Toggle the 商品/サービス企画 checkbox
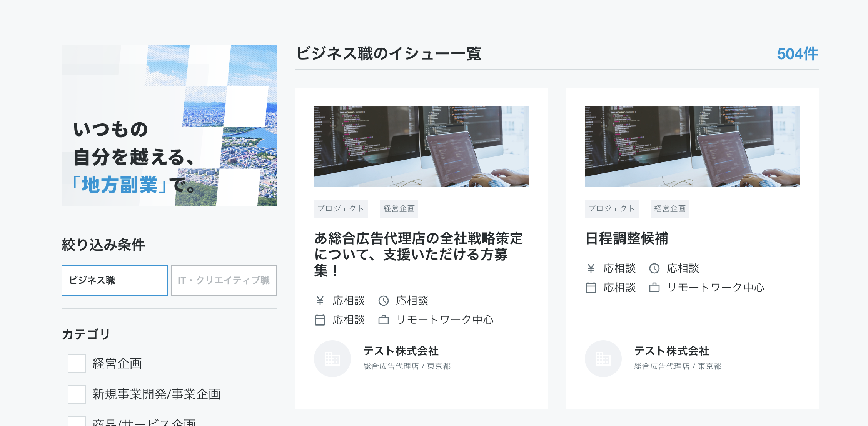The height and width of the screenshot is (426, 868). click(x=77, y=422)
